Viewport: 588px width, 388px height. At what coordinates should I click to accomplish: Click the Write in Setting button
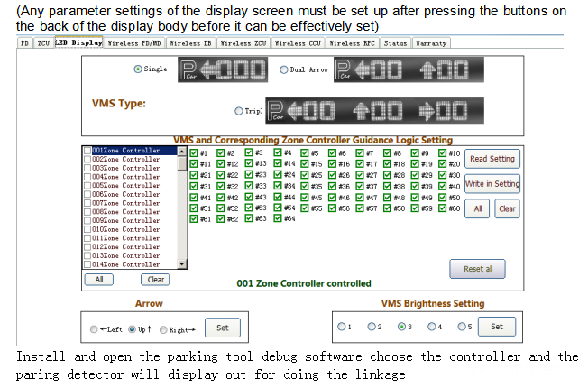(x=492, y=184)
